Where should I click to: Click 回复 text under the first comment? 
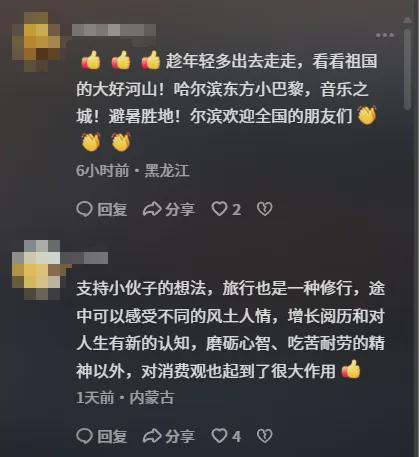tap(112, 210)
